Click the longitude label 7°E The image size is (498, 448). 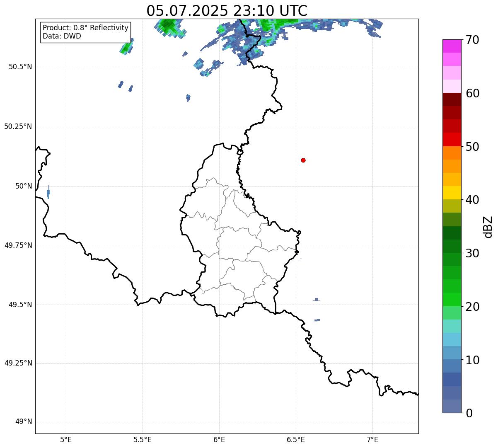pyautogui.click(x=372, y=439)
